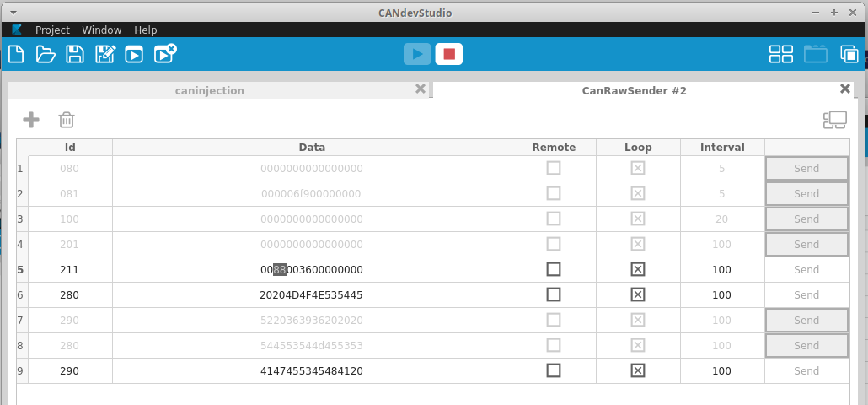Close the CanRawSender #2 tab
868x405 pixels.
(x=844, y=89)
